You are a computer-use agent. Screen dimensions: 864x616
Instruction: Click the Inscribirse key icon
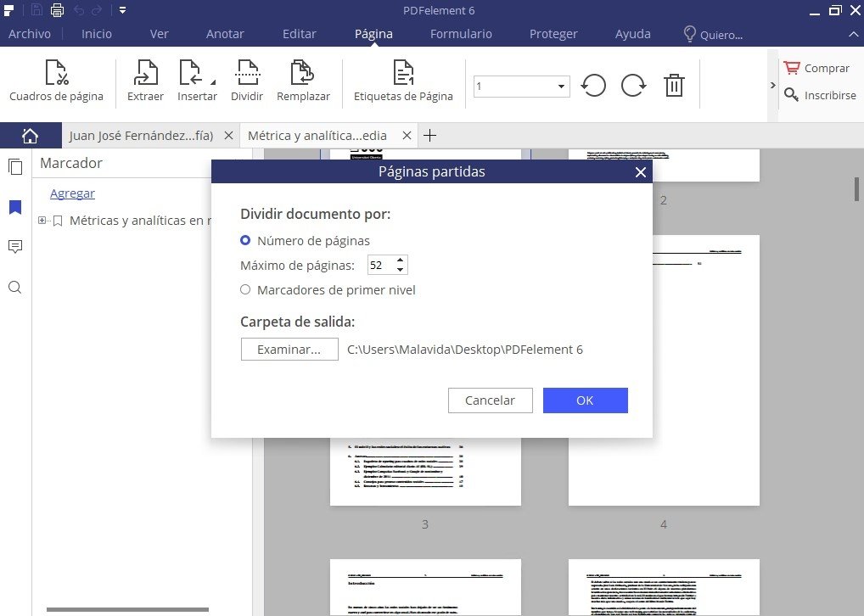pyautogui.click(x=791, y=95)
